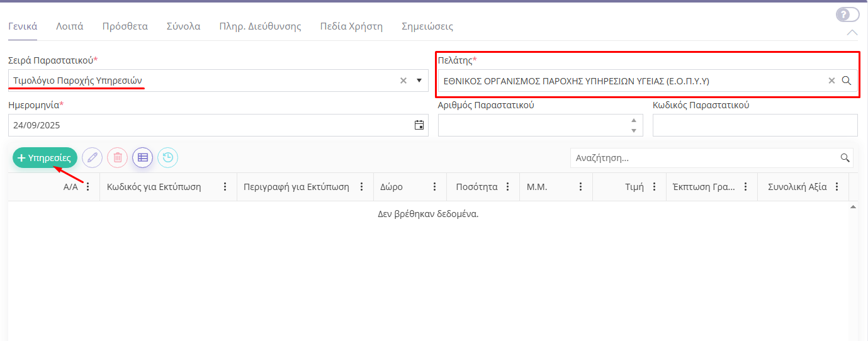Click the green Υπηρεσίες add button

(x=45, y=158)
